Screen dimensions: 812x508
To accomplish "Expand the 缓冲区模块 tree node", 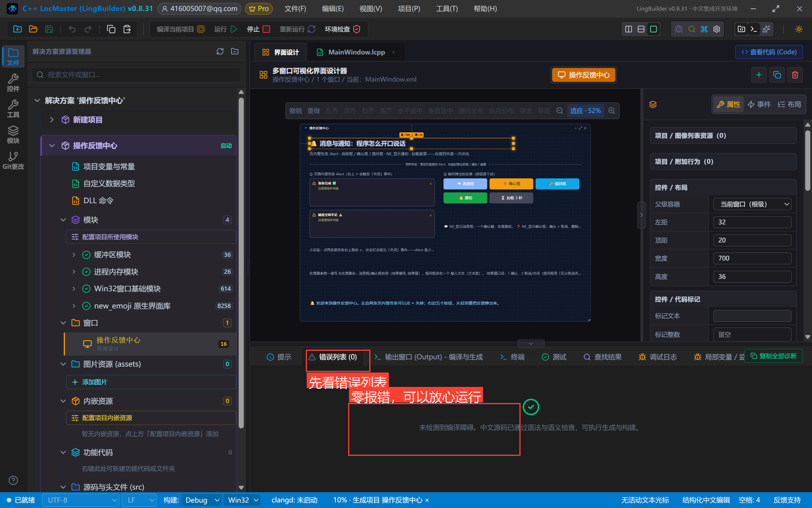I will [x=74, y=255].
